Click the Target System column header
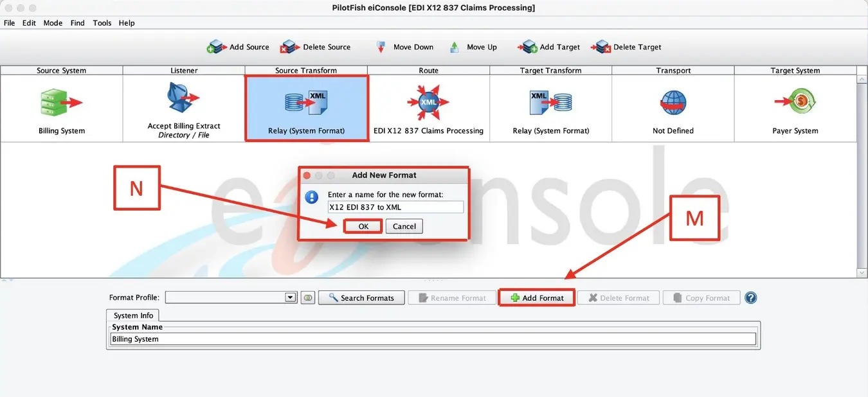The image size is (868, 397). pos(795,71)
